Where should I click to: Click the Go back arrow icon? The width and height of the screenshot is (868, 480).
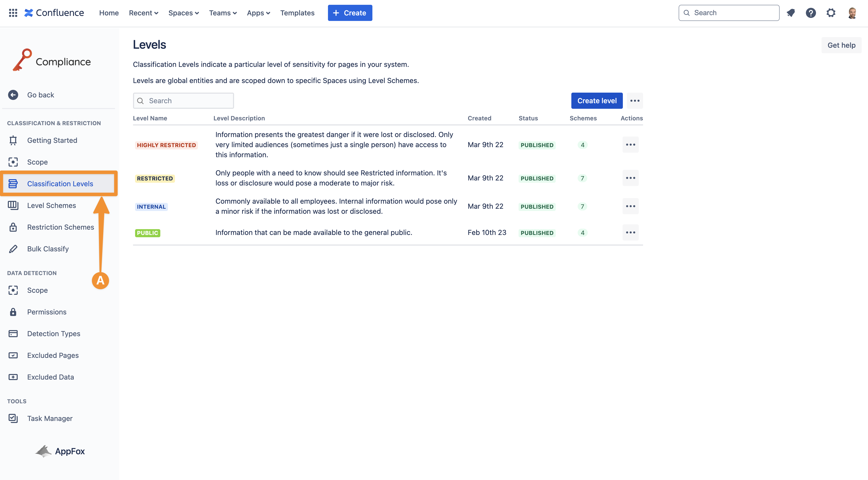[x=13, y=95]
